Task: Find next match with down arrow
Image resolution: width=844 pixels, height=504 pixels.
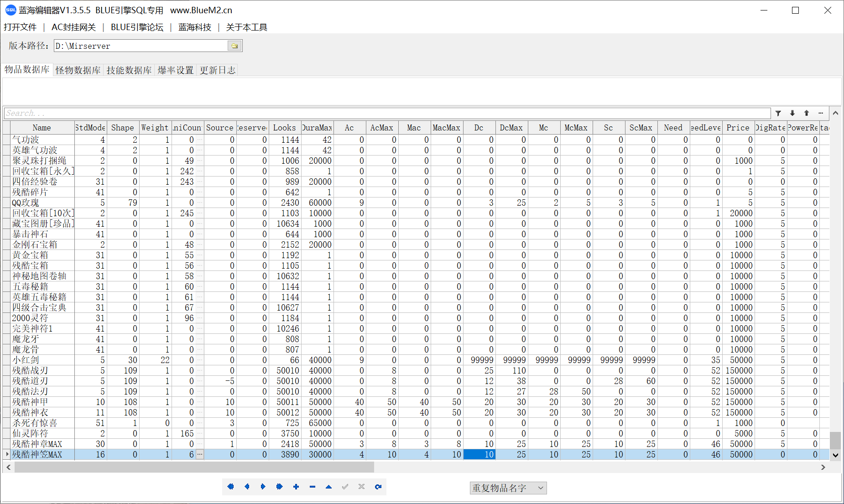Action: click(x=792, y=113)
